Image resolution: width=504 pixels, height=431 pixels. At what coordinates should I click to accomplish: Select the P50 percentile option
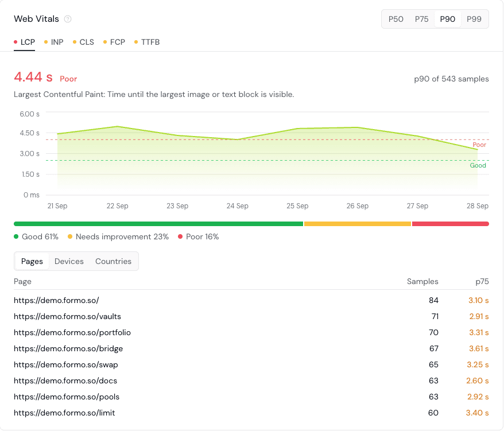pyautogui.click(x=396, y=19)
